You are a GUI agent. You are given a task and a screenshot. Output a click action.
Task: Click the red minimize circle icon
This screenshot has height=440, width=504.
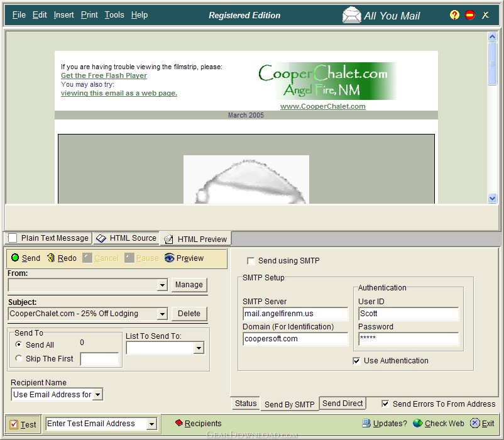point(470,15)
